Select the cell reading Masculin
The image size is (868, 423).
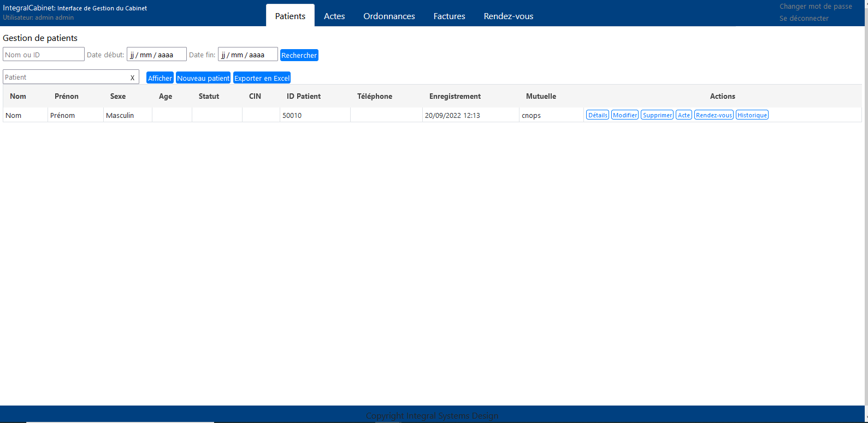(128, 115)
